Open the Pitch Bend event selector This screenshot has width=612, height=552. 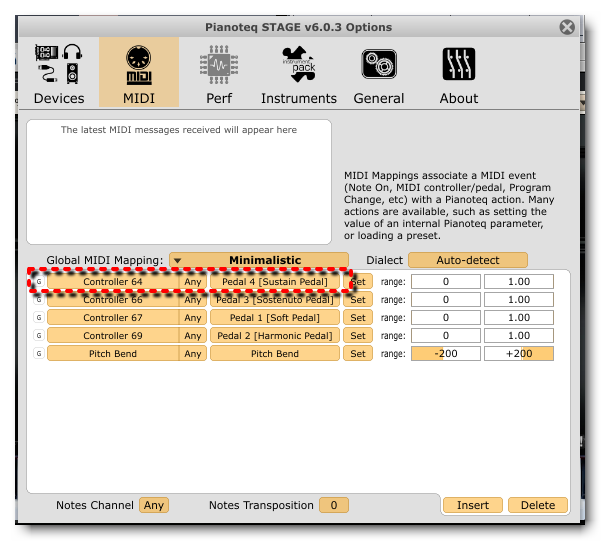(x=113, y=353)
